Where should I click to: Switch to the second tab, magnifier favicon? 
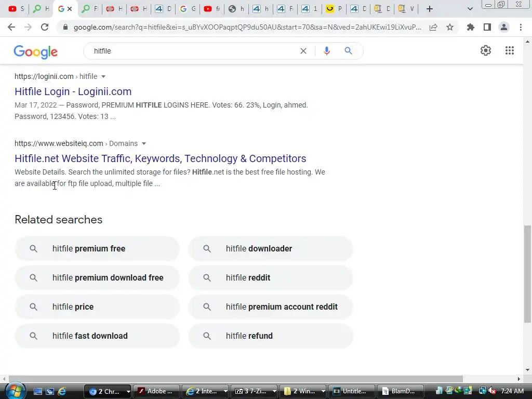[41, 9]
